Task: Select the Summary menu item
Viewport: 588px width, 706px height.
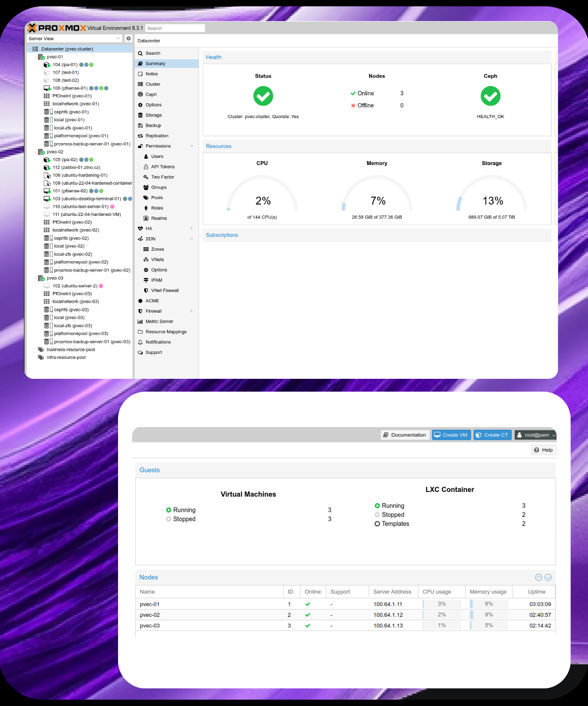Action: pos(166,64)
